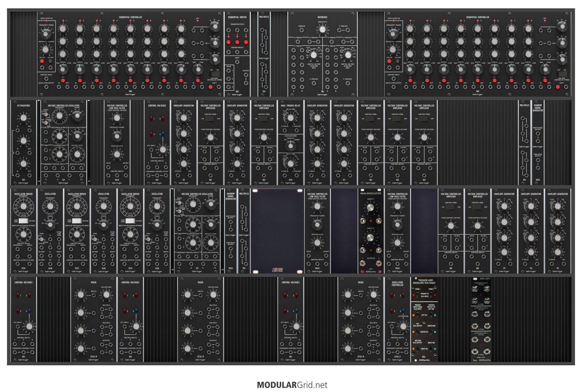Turn Master Gain knob on leftmost Mixer
Viewport: 585px width, 392px height.
(107, 295)
